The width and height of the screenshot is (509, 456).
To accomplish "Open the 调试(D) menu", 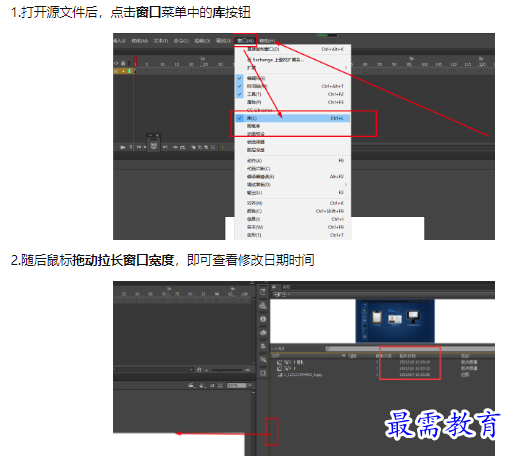I will click(223, 41).
